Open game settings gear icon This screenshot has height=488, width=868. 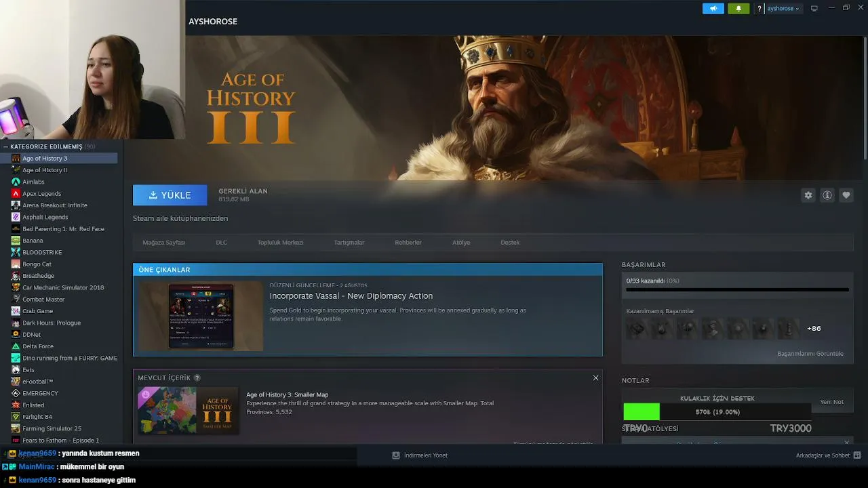(x=808, y=195)
